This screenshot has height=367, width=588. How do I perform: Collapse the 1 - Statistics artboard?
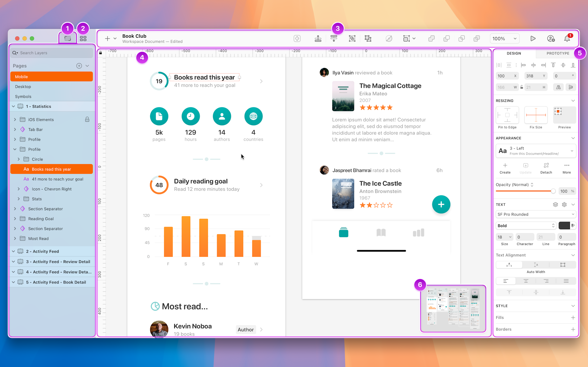coord(13,107)
